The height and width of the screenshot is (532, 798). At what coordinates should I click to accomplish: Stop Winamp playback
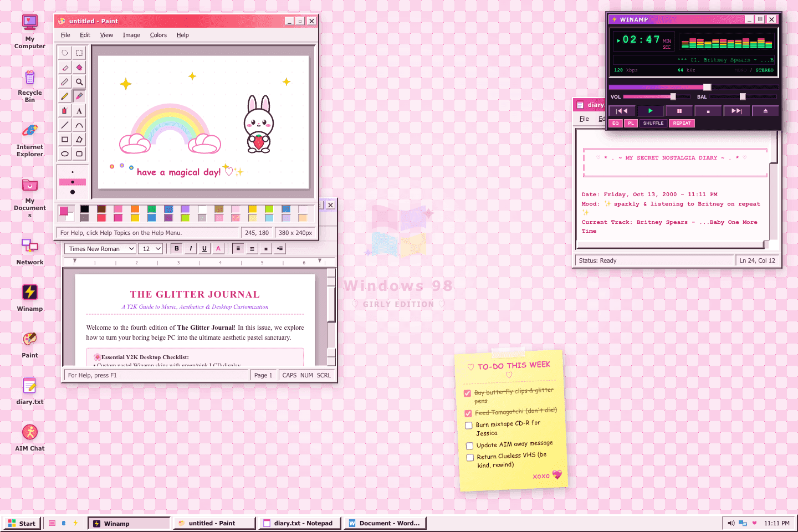point(708,111)
